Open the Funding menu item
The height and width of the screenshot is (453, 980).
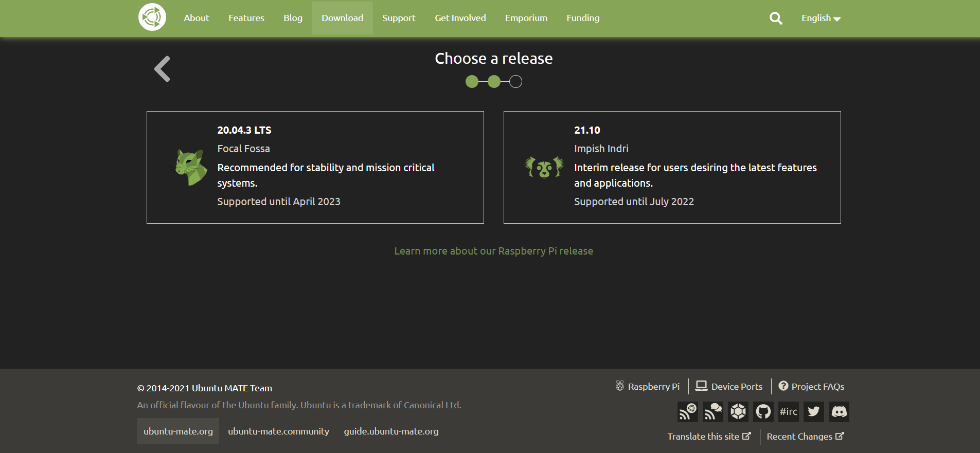point(583,18)
